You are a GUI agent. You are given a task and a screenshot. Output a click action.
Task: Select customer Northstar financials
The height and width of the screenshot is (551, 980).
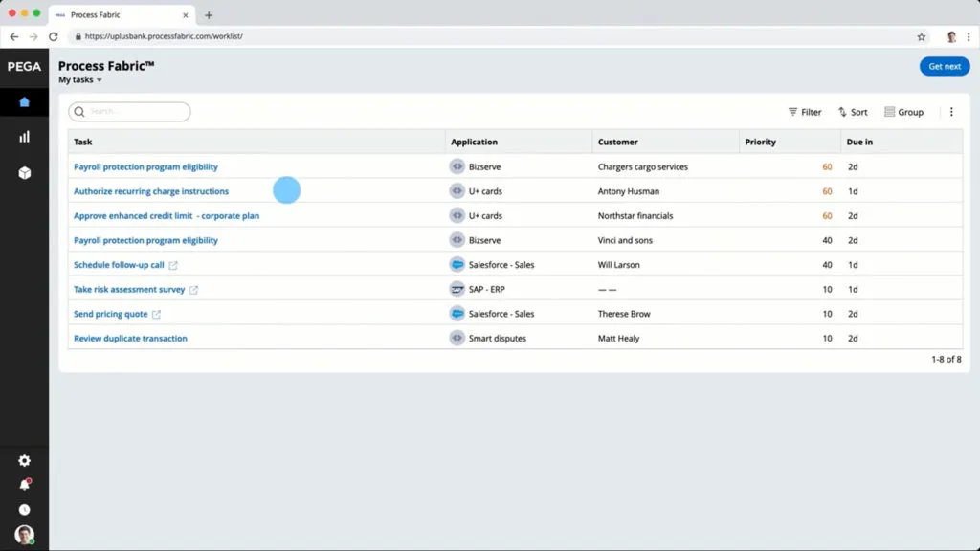coord(635,215)
